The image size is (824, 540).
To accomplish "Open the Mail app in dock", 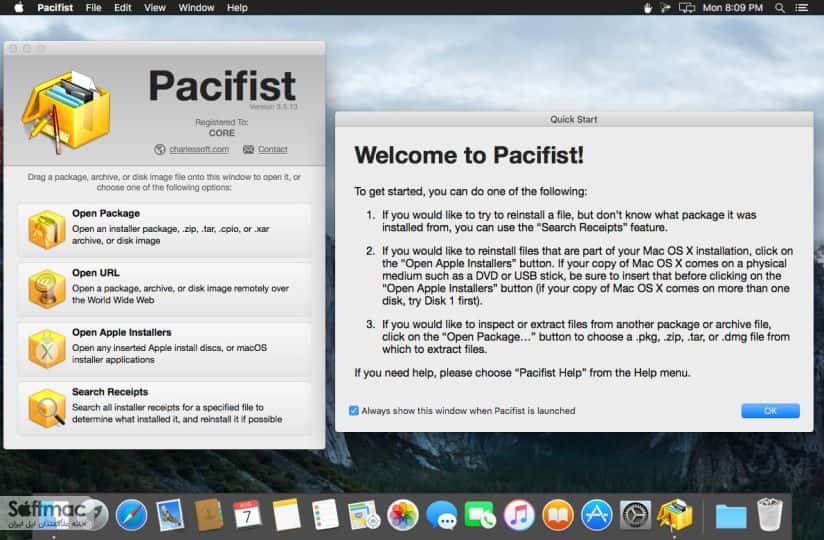I will (x=170, y=515).
